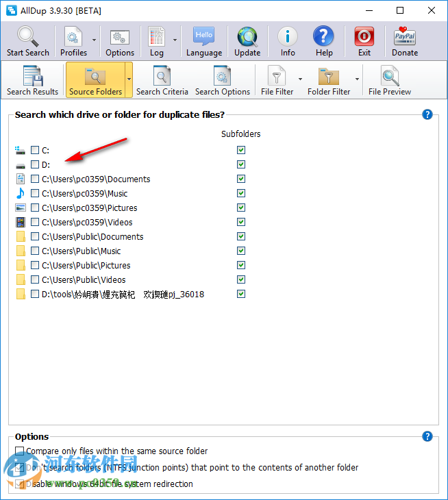Open the File Preview tab

pos(390,80)
